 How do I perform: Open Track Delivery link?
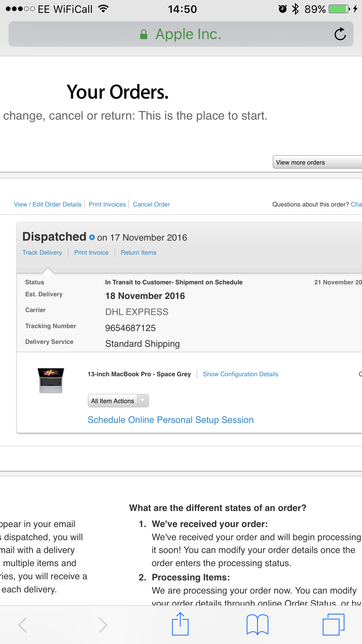pos(42,253)
